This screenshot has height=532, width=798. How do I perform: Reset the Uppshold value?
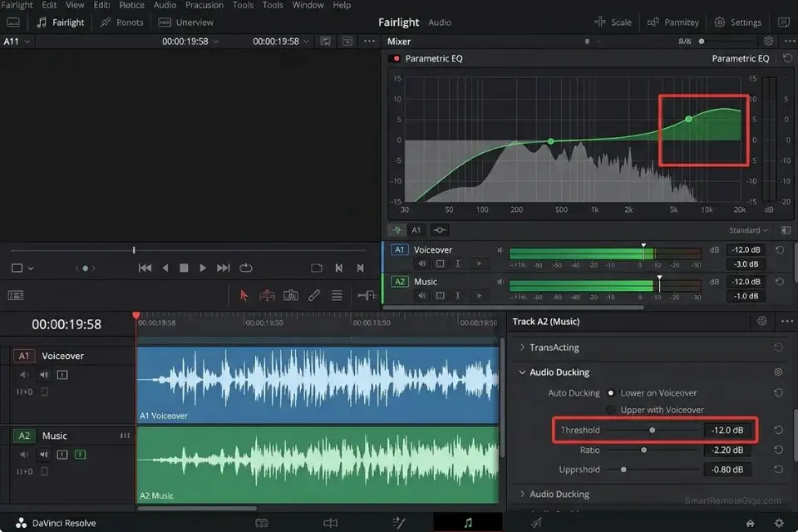(x=778, y=470)
